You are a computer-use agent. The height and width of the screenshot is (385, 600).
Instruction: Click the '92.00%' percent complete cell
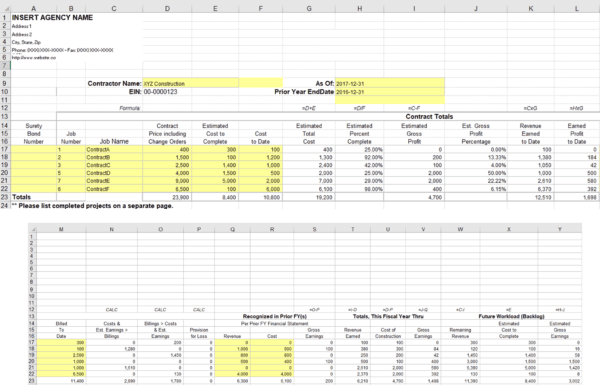(x=359, y=157)
